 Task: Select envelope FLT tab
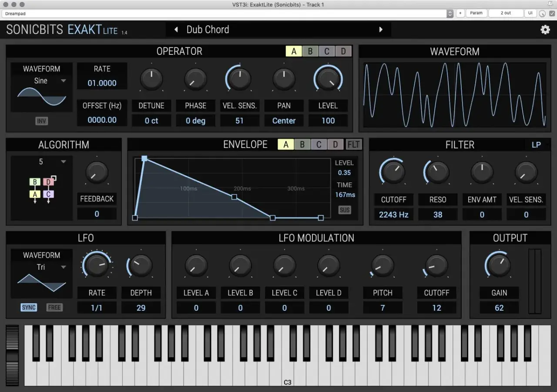353,144
